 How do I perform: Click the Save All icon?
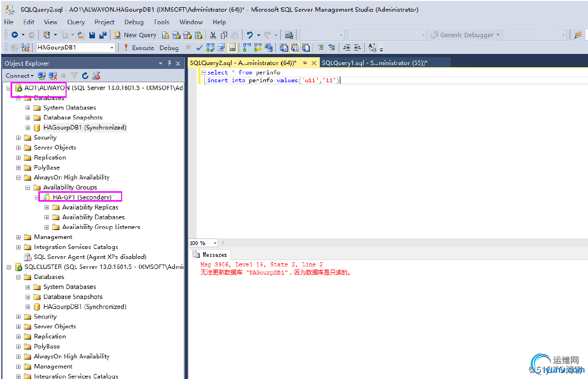click(103, 35)
